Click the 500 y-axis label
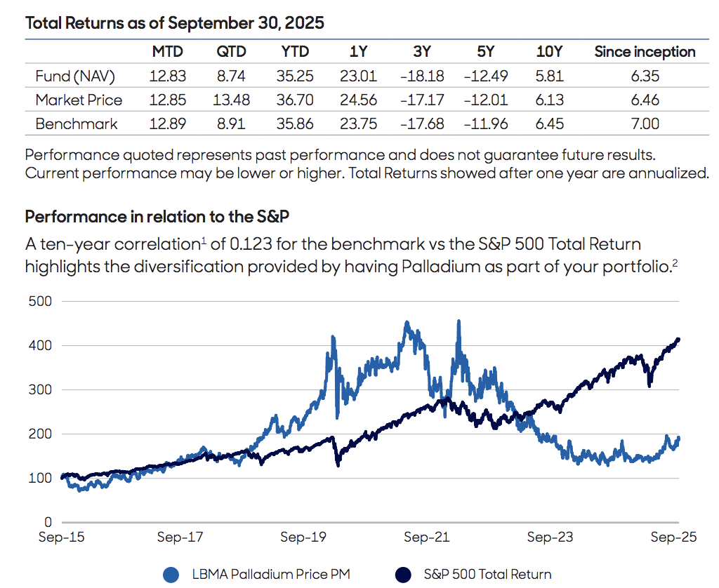 pyautogui.click(x=40, y=301)
